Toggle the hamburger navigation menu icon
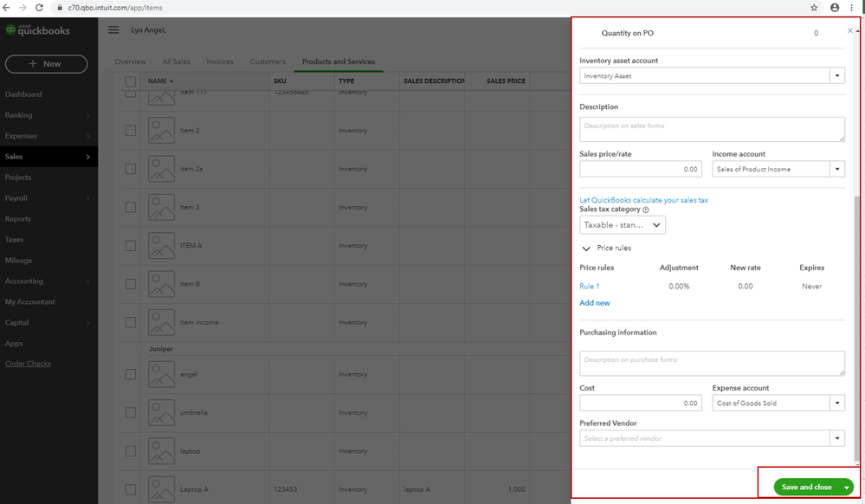The width and height of the screenshot is (865, 504). [113, 29]
